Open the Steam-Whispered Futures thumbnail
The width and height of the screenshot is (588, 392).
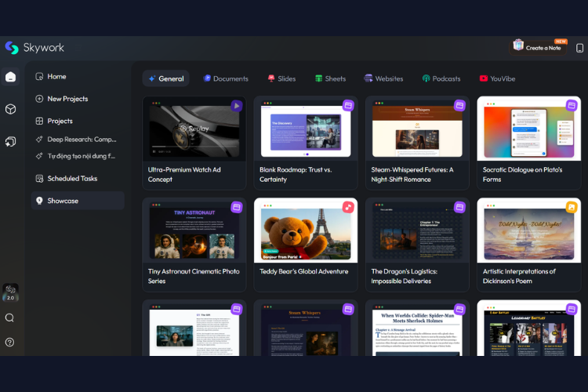click(x=417, y=129)
